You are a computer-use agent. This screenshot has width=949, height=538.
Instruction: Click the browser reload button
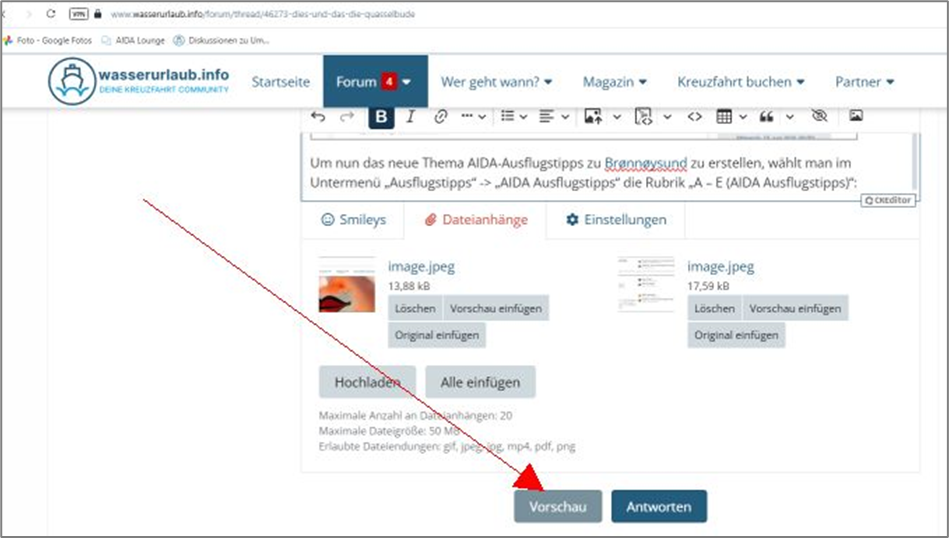[50, 15]
